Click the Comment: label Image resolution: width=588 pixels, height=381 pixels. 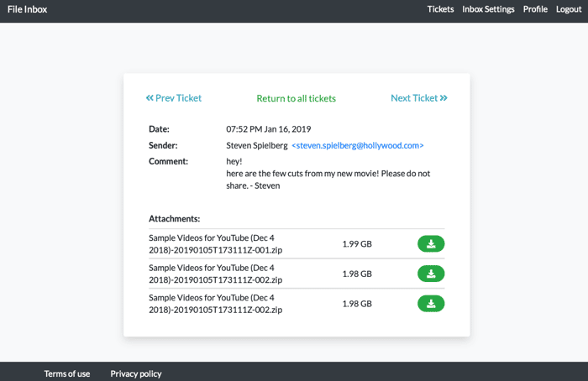coord(168,161)
